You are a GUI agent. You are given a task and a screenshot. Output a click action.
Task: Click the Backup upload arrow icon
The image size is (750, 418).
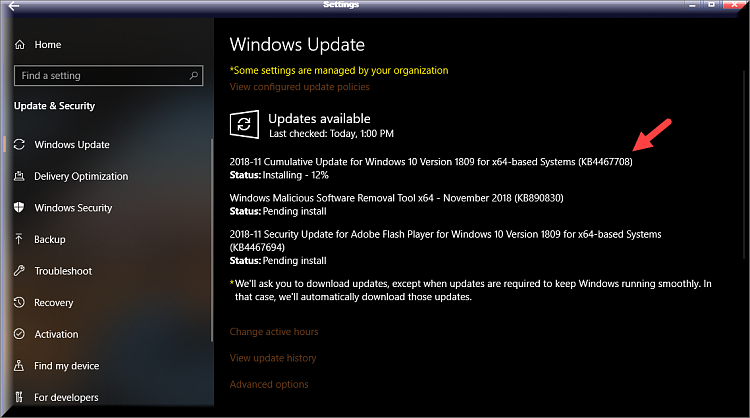point(19,239)
